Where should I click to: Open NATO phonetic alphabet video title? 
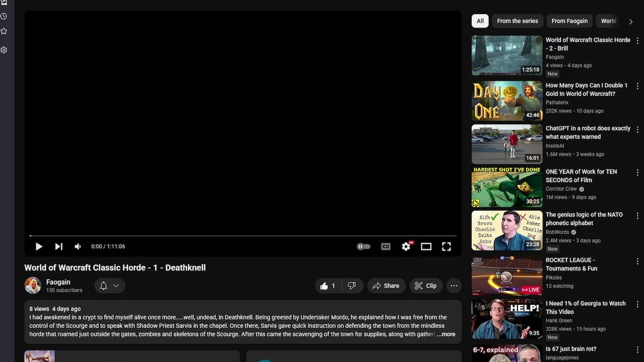[584, 219]
